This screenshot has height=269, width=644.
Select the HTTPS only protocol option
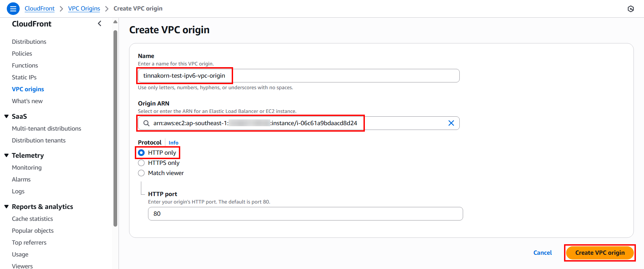click(141, 163)
